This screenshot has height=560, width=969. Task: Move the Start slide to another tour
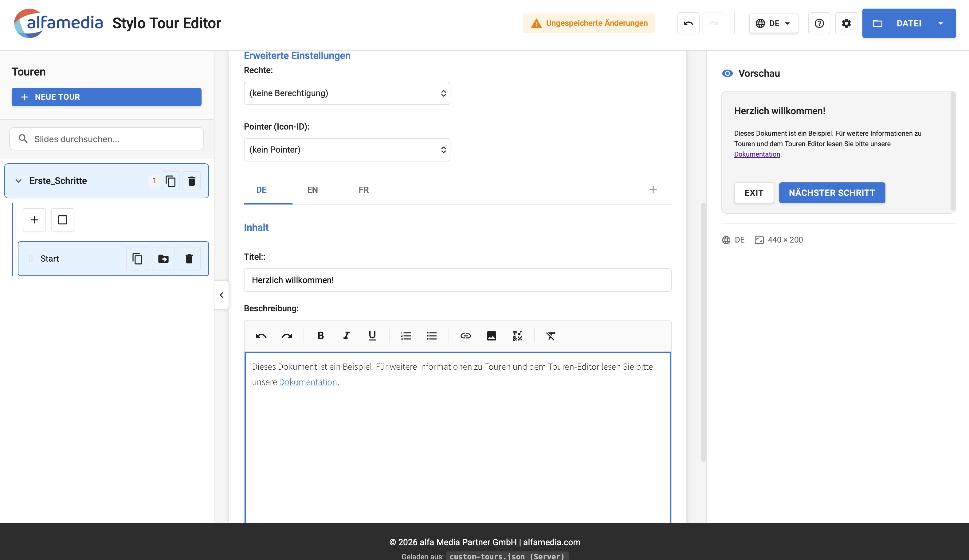click(x=163, y=259)
